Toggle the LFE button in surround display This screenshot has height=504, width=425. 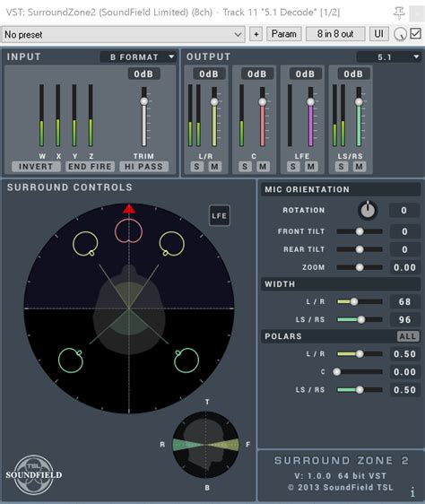(x=220, y=215)
